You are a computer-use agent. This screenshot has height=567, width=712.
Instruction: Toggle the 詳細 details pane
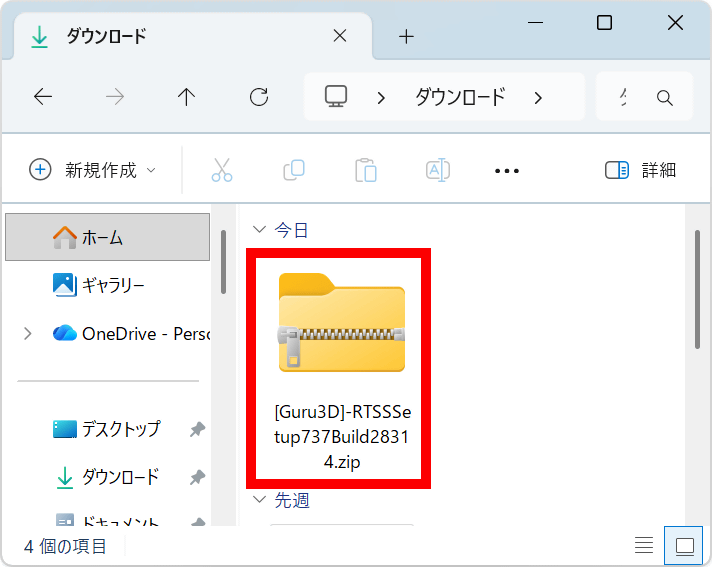641,170
